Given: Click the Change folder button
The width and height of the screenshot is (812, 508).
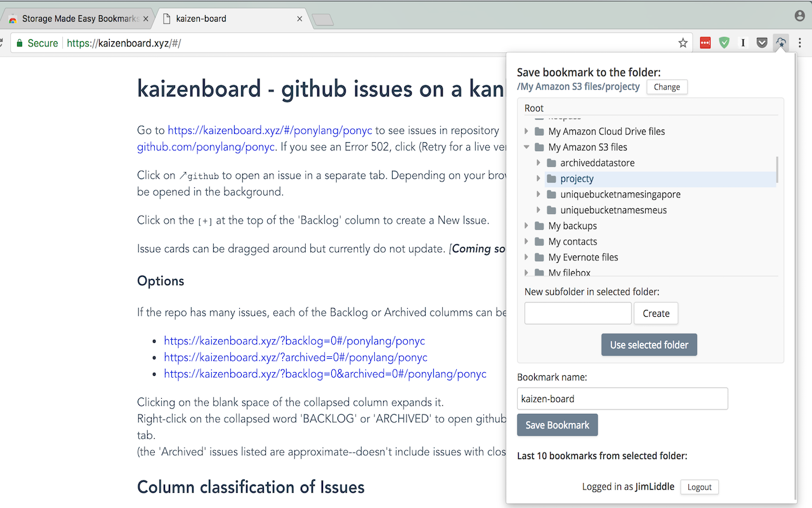Looking at the screenshot, I should (667, 87).
